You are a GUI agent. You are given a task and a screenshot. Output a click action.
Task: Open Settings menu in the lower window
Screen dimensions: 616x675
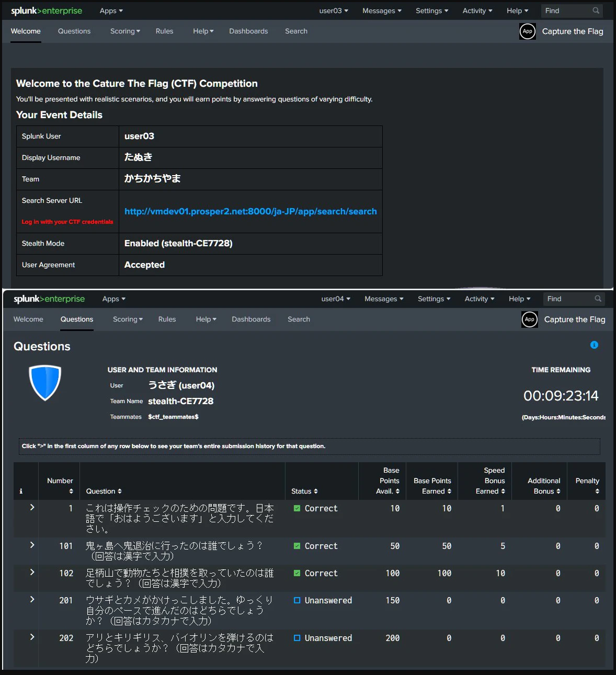point(434,299)
